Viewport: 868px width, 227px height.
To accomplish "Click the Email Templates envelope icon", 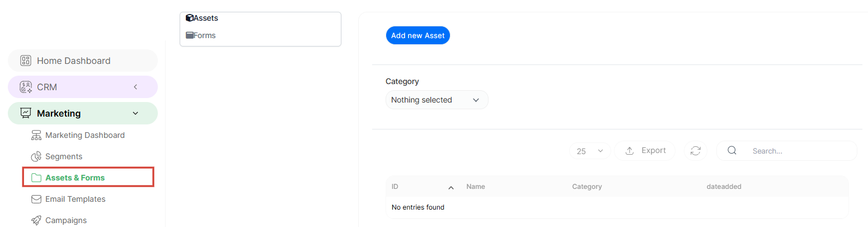I will point(36,199).
